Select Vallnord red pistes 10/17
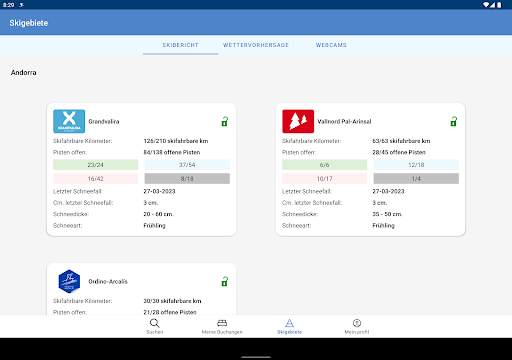The width and height of the screenshot is (512, 360). 324,179
